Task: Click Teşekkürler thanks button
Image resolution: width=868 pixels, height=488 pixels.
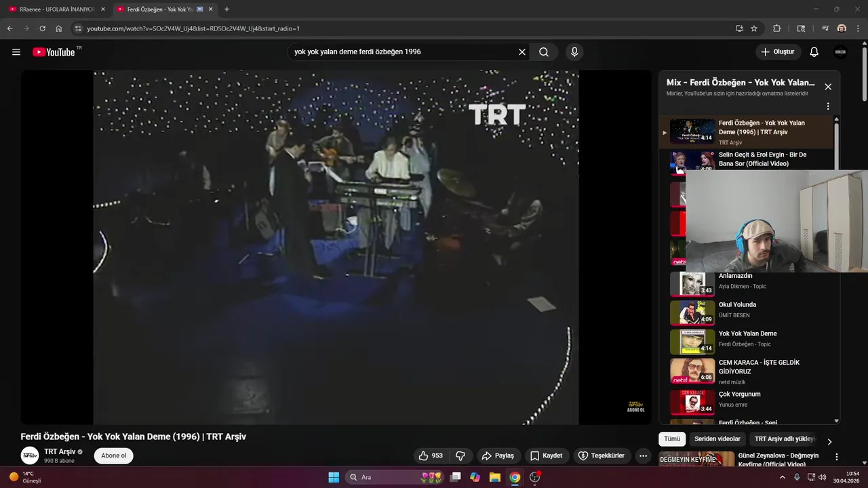Action: coord(602,455)
